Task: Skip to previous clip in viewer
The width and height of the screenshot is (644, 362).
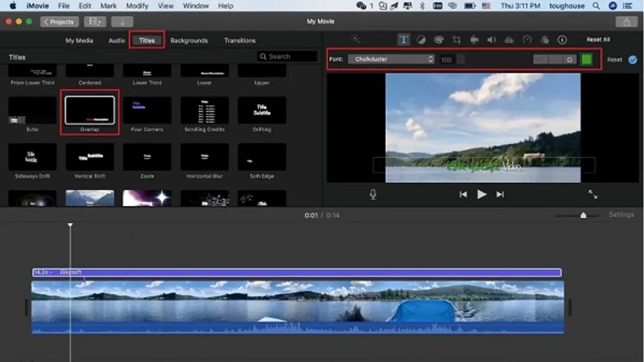Action: [x=463, y=194]
